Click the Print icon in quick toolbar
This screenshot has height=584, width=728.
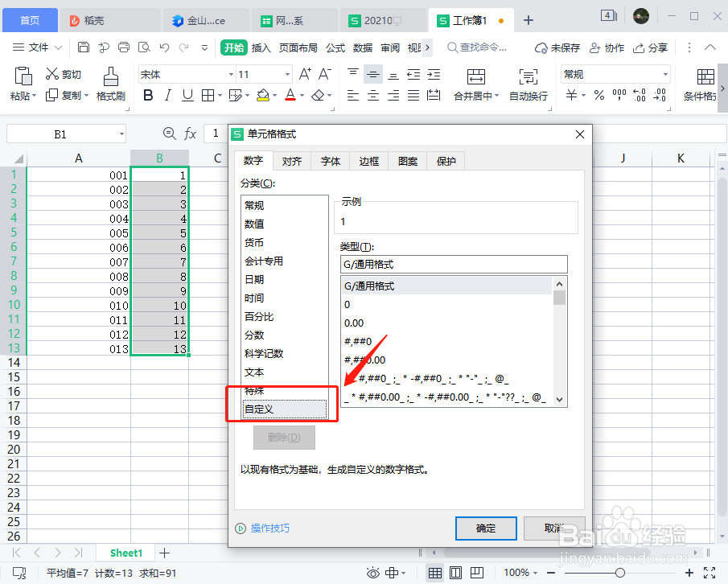[124, 47]
